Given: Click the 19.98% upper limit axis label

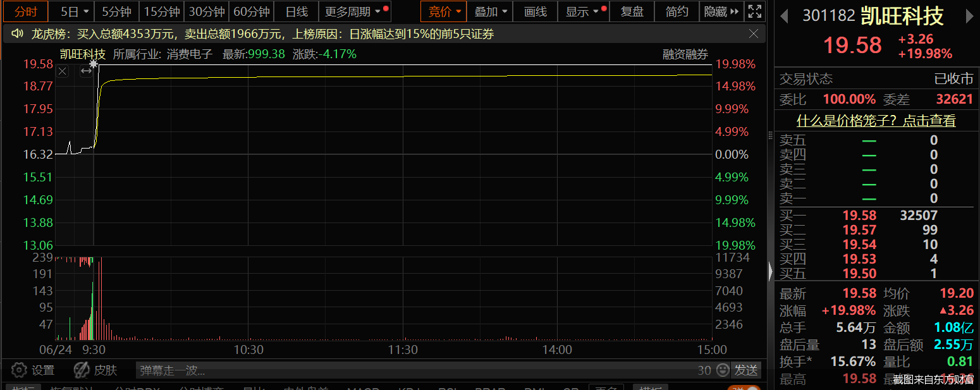Looking at the screenshot, I should (x=736, y=64).
